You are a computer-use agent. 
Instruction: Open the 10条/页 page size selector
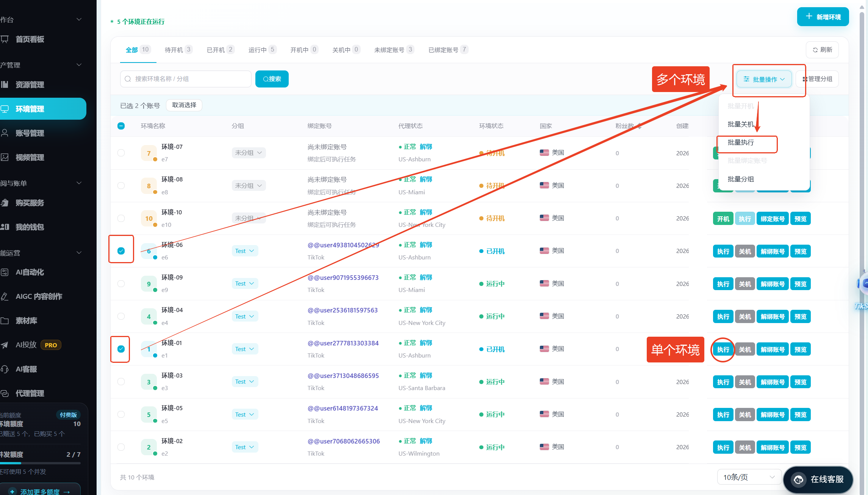[749, 477]
